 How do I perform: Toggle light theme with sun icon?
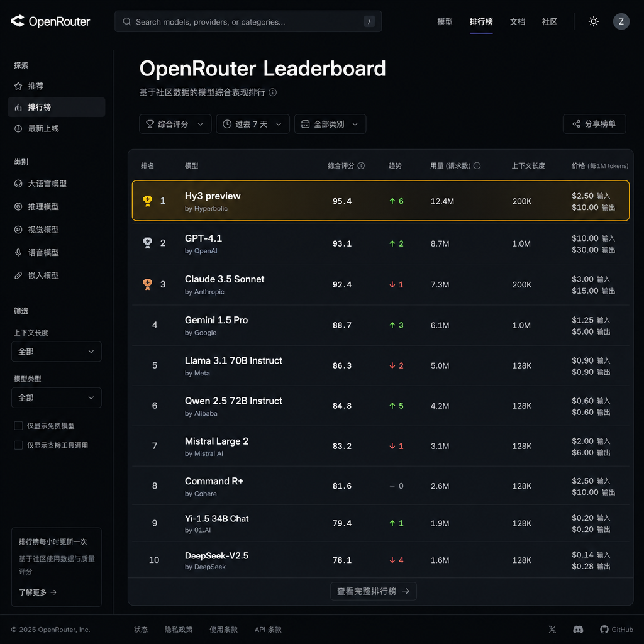click(593, 21)
